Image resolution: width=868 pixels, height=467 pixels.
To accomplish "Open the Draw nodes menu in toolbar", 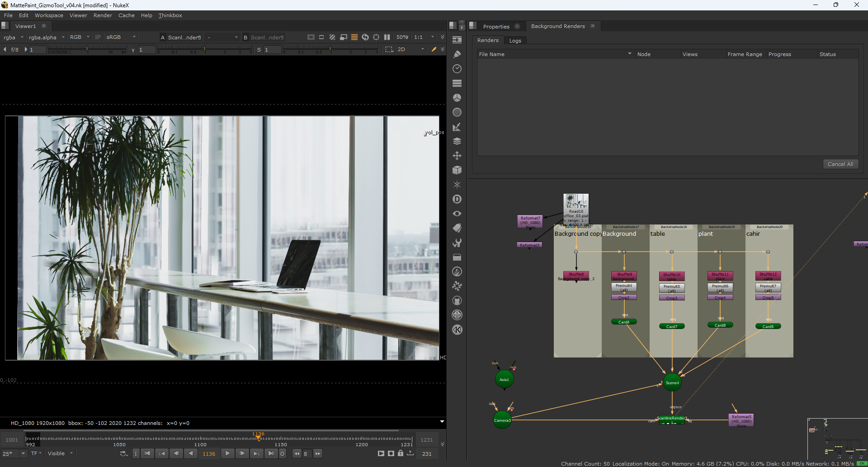I will coord(457,54).
